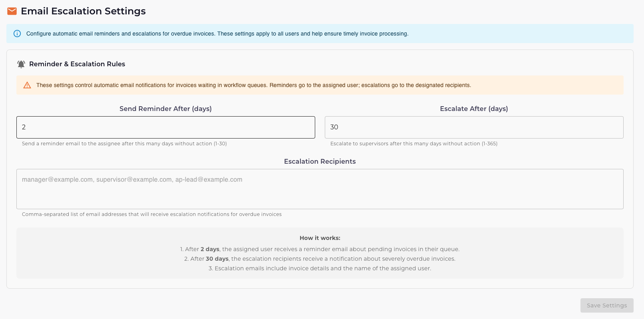Click the How it works explanation box
Screen dimensions: 644x319
click(x=320, y=253)
